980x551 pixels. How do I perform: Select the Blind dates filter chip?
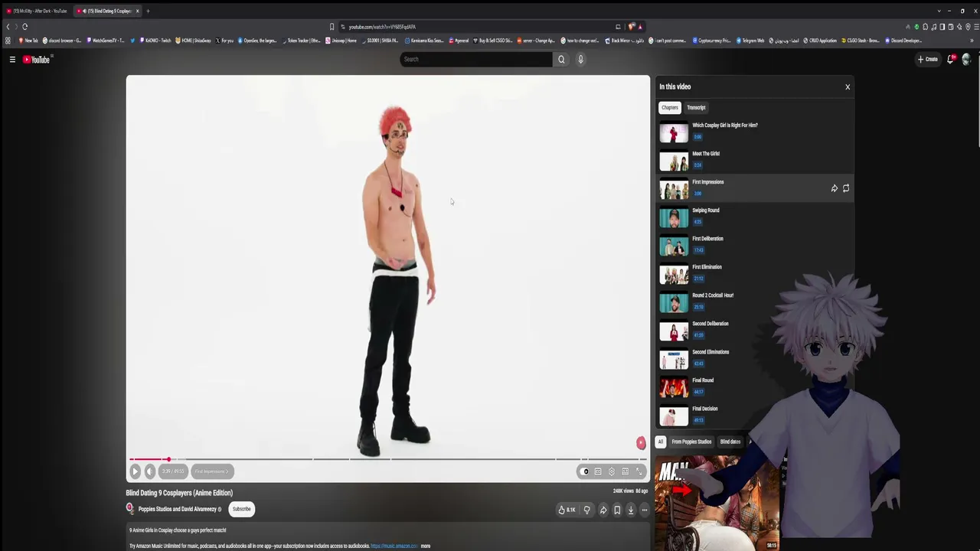[730, 442]
